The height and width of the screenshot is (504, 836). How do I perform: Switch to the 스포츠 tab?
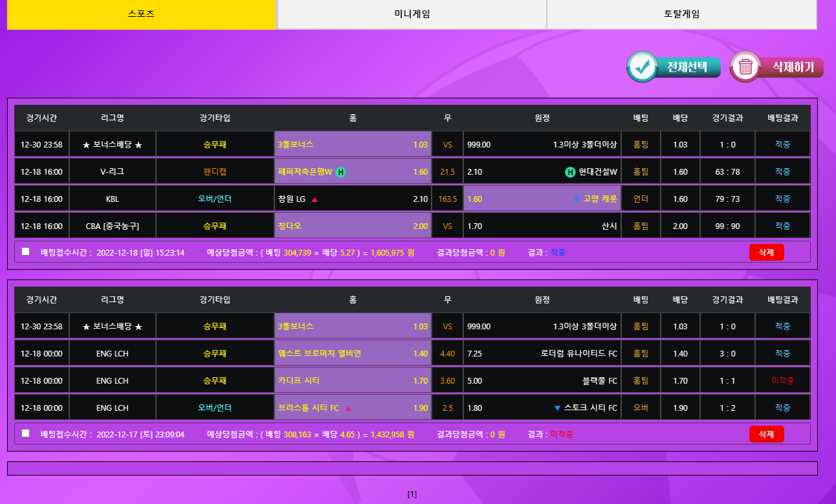141,14
